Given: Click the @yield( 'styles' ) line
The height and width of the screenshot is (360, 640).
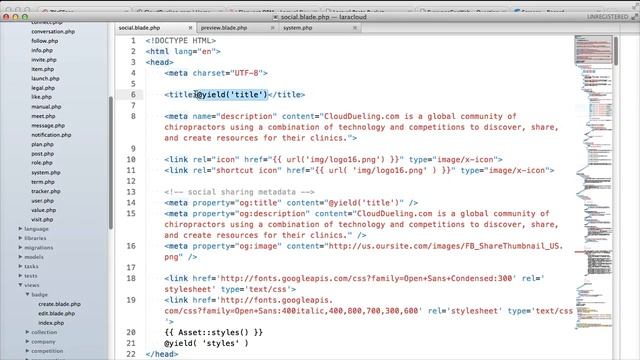Looking at the screenshot, I should (x=206, y=343).
